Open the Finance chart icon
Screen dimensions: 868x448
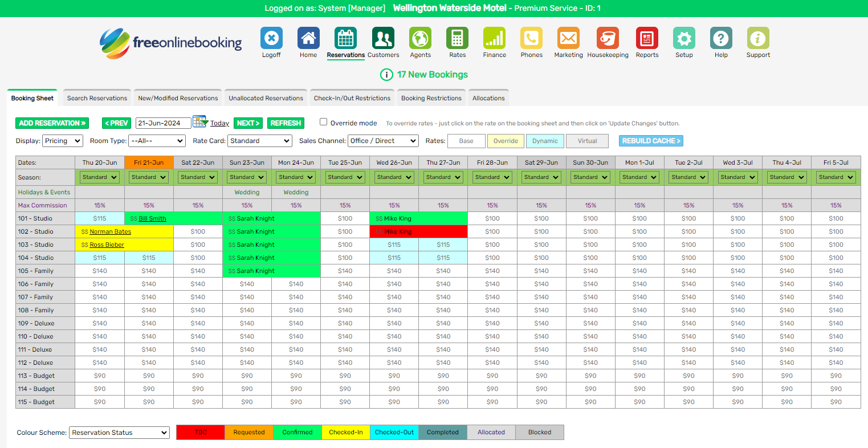(494, 38)
